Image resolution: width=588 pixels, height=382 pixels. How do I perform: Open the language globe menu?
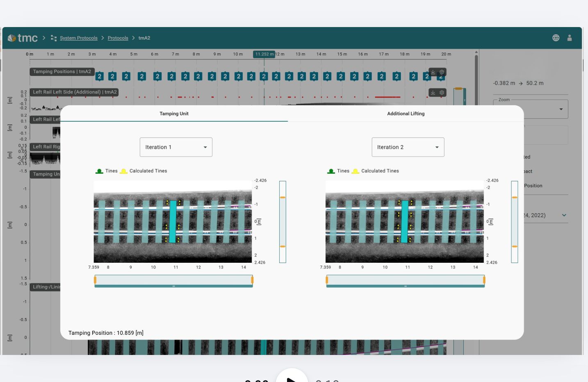pyautogui.click(x=556, y=38)
